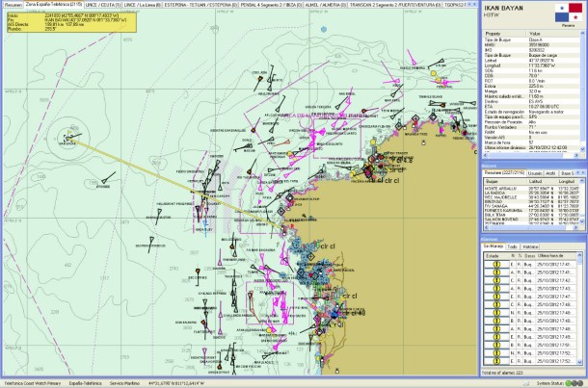
Task: Switch to the Resumen chart tab
Action: tap(13, 5)
